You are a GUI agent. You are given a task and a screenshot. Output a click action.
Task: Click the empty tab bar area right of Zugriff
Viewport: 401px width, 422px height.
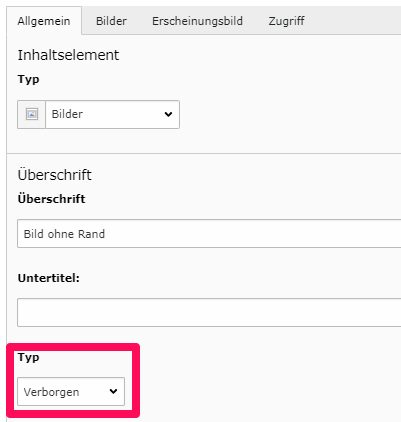pos(357,21)
